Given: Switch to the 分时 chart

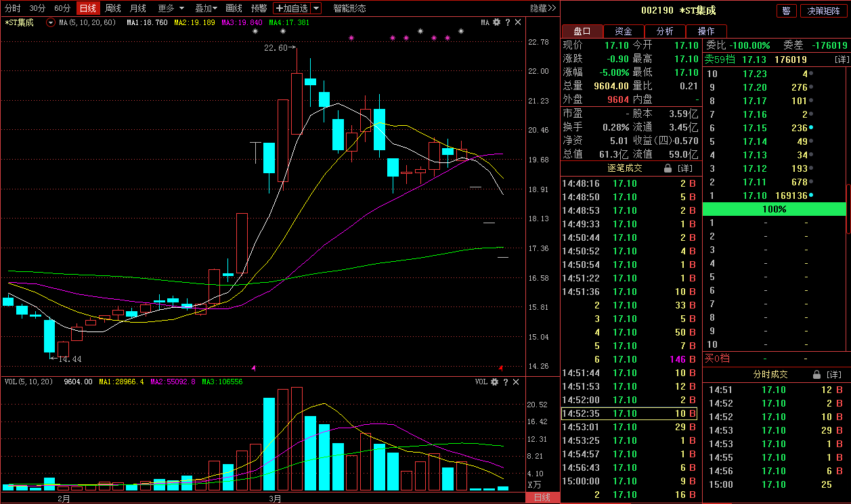Looking at the screenshot, I should pos(13,8).
